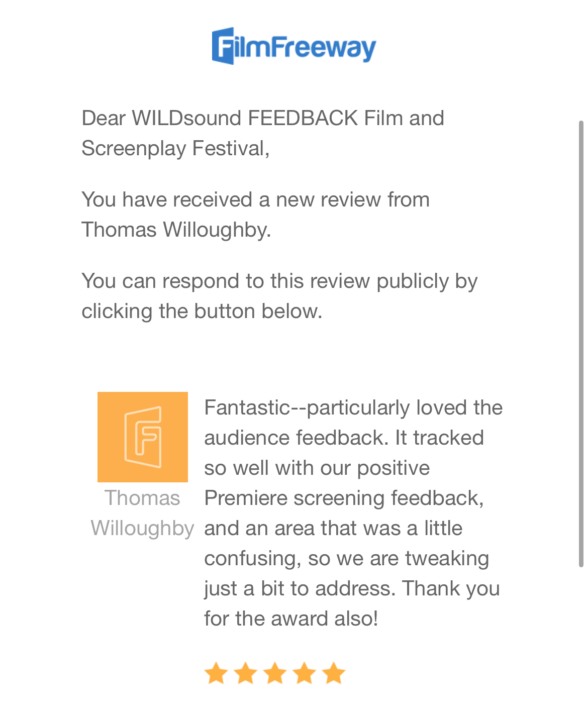Click the 'Premiere screening feedback,' review line
The height and width of the screenshot is (718, 588).
coord(344,498)
